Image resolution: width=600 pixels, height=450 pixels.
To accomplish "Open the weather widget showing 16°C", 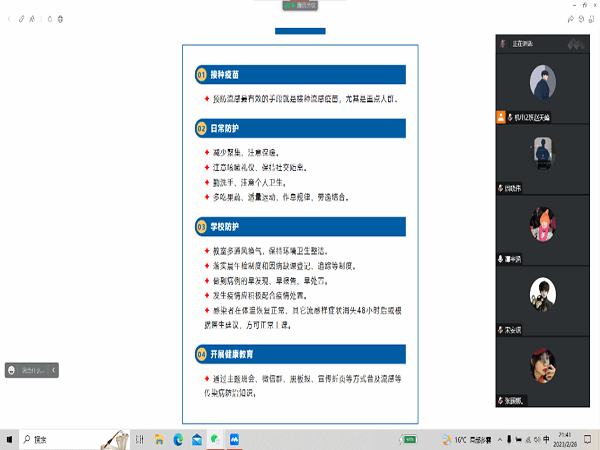I will pyautogui.click(x=459, y=439).
